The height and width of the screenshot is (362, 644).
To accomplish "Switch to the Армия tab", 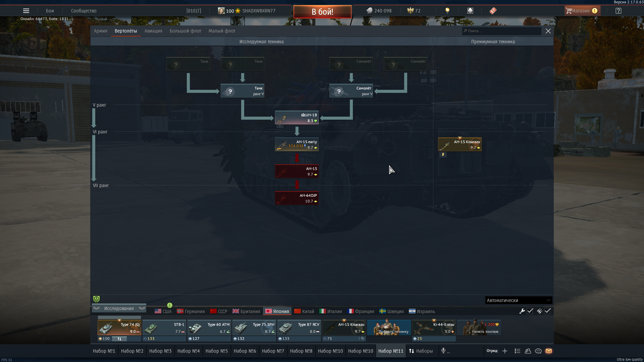I will coord(100,31).
